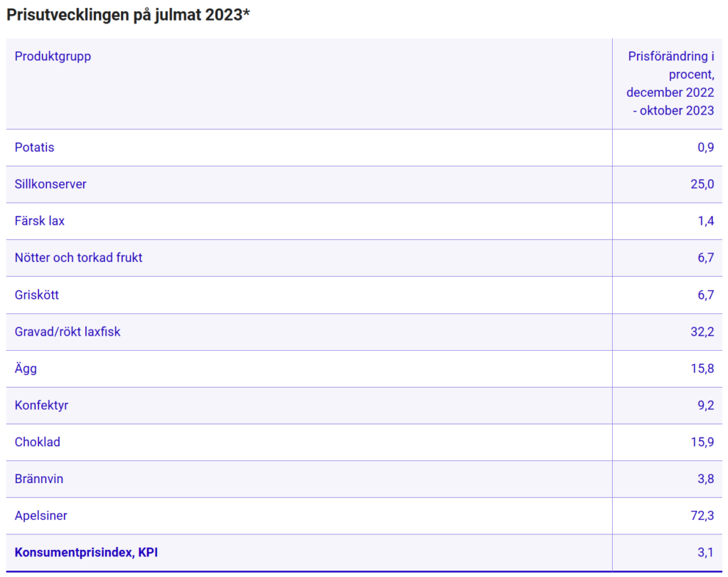Select the 'Konfektyr' product name

tap(41, 406)
